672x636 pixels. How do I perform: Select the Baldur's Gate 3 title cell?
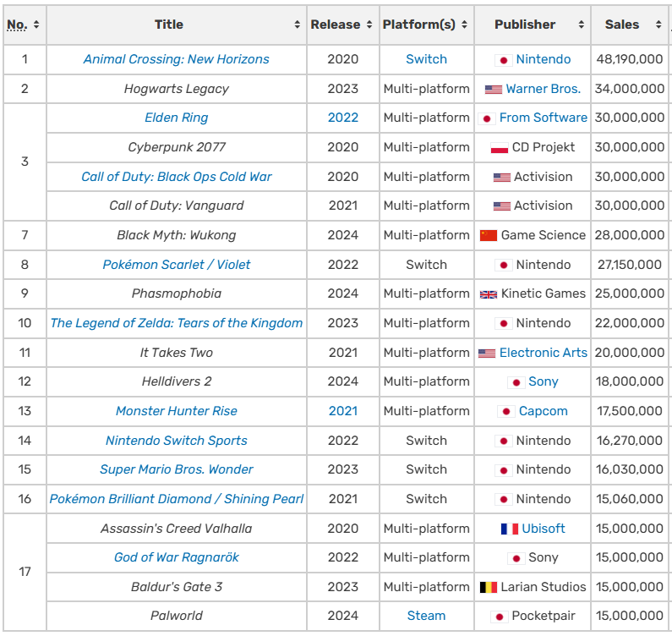(x=177, y=587)
